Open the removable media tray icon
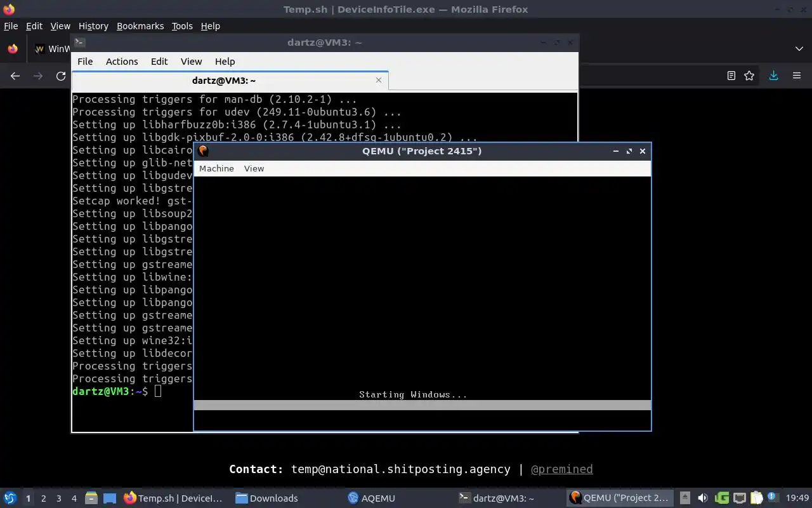Image resolution: width=812 pixels, height=508 pixels. click(x=684, y=498)
